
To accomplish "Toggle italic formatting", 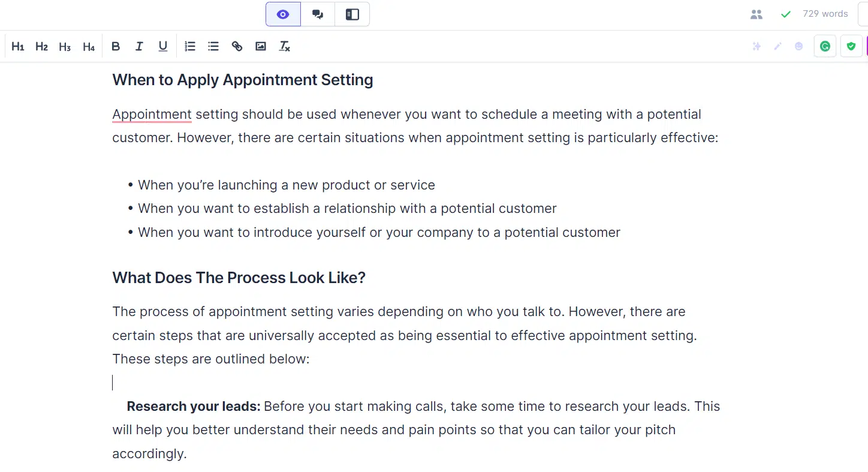I will (x=139, y=46).
